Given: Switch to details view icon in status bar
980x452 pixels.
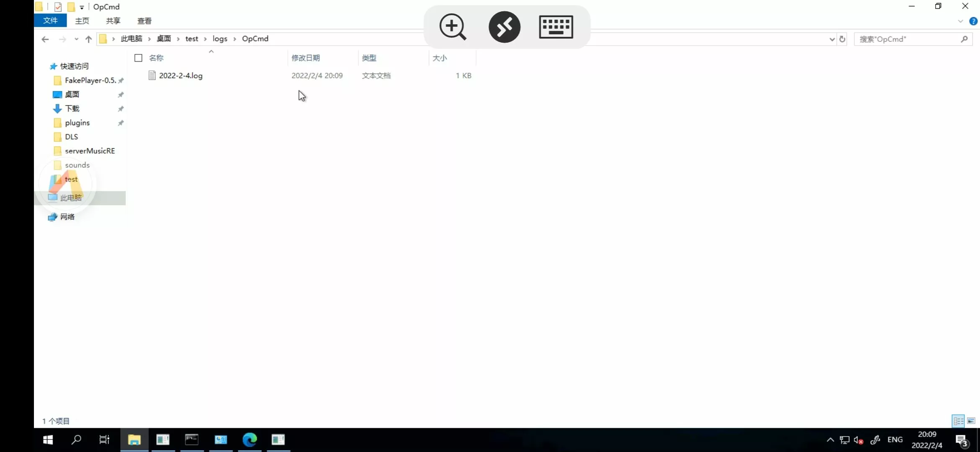Looking at the screenshot, I should point(958,421).
